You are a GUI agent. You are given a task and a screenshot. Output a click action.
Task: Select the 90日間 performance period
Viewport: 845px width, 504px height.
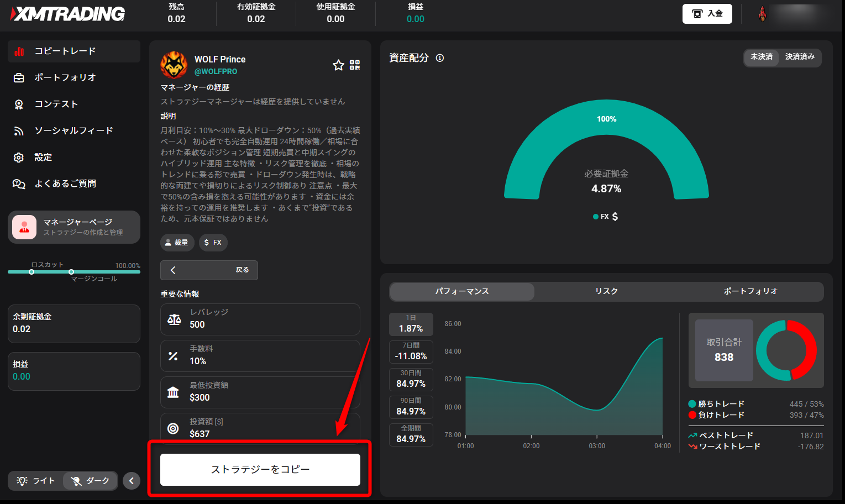(x=411, y=407)
